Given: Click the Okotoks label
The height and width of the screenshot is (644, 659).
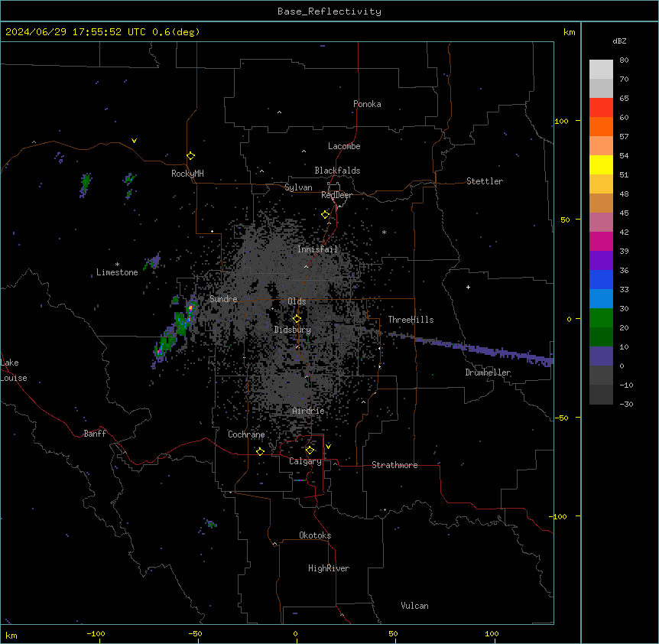Looking at the screenshot, I should [315, 535].
